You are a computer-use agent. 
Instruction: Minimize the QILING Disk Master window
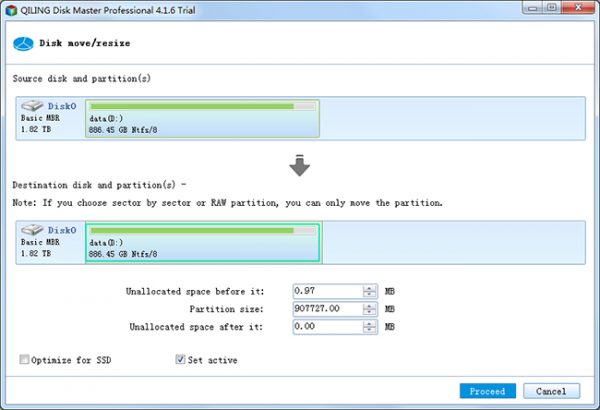pos(533,8)
